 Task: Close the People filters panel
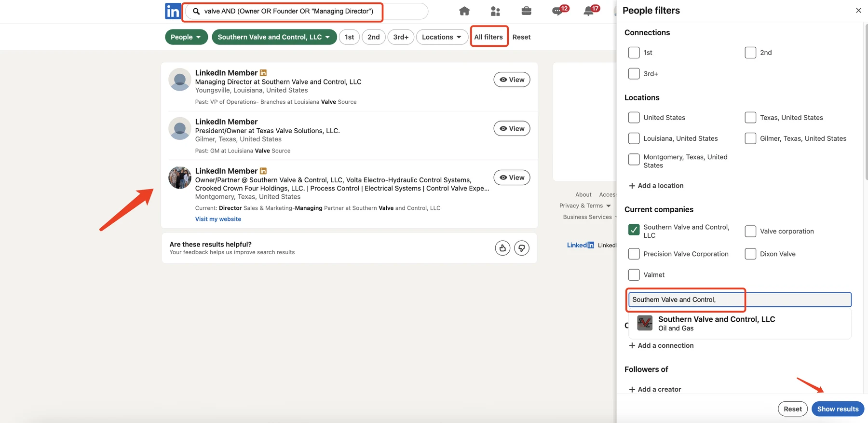pyautogui.click(x=858, y=10)
